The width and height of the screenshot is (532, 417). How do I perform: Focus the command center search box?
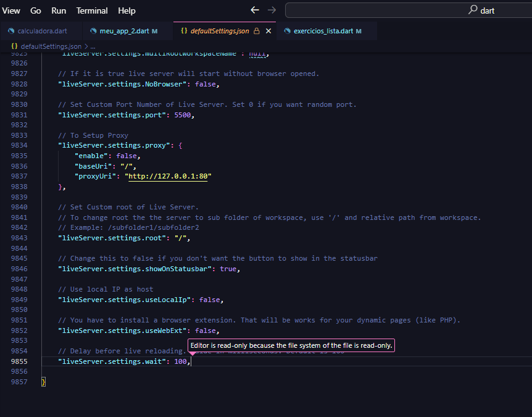coord(409,10)
